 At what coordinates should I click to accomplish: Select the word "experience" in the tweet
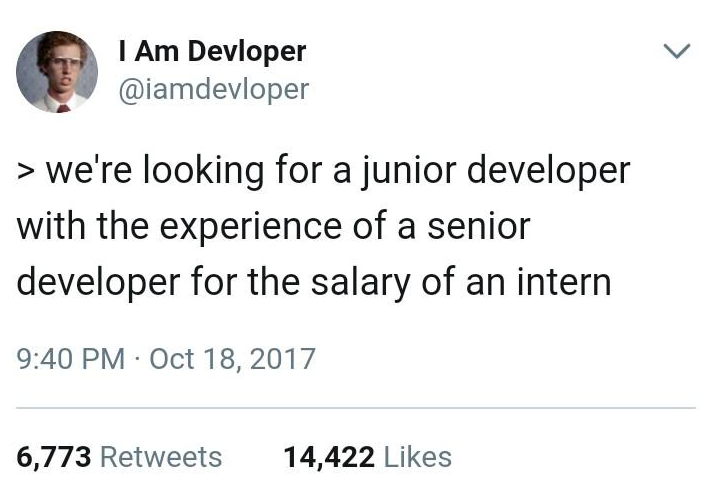pos(250,228)
